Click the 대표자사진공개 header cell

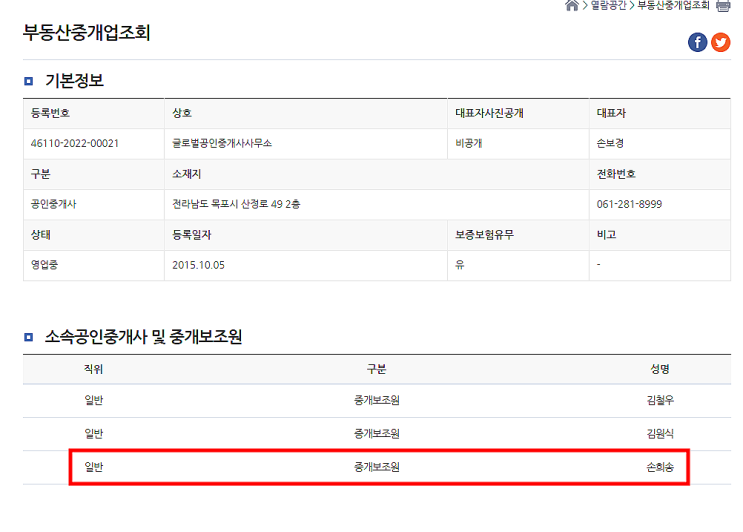click(518, 113)
